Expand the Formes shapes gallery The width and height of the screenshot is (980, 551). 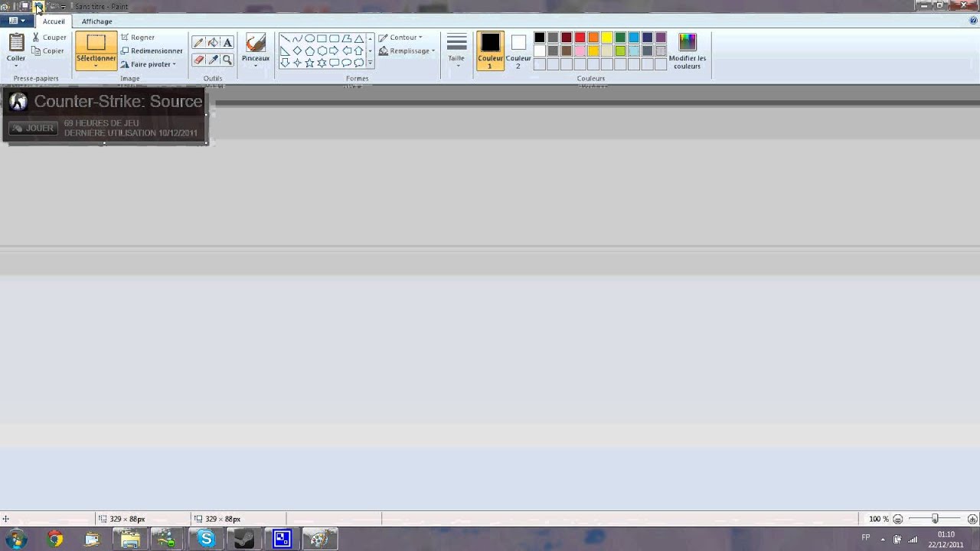click(371, 64)
